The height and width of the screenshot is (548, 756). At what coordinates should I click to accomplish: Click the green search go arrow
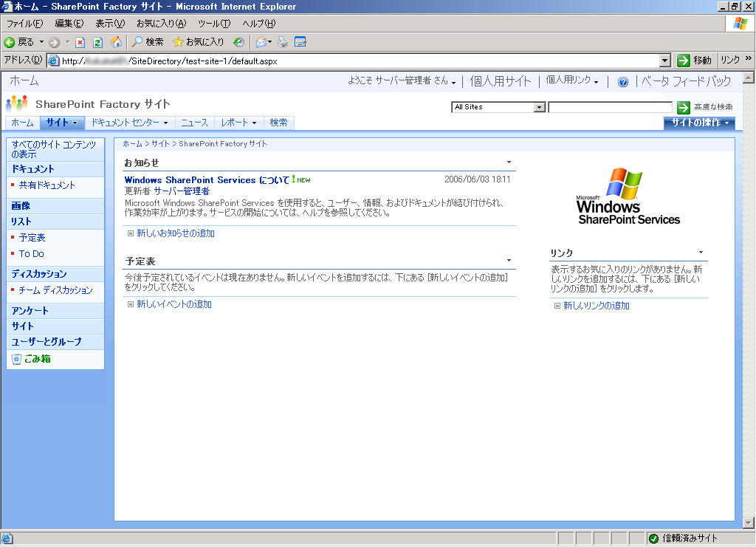click(683, 107)
